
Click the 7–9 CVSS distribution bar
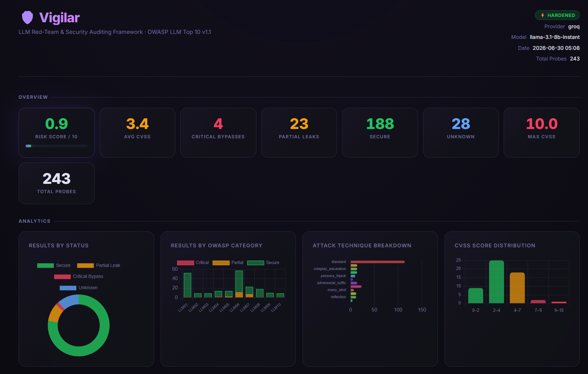pos(538,302)
